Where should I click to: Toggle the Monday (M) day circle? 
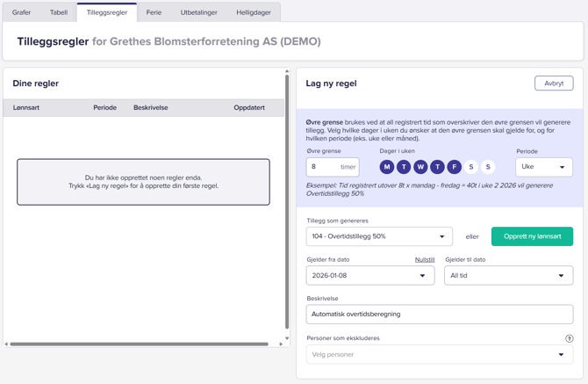(387, 167)
